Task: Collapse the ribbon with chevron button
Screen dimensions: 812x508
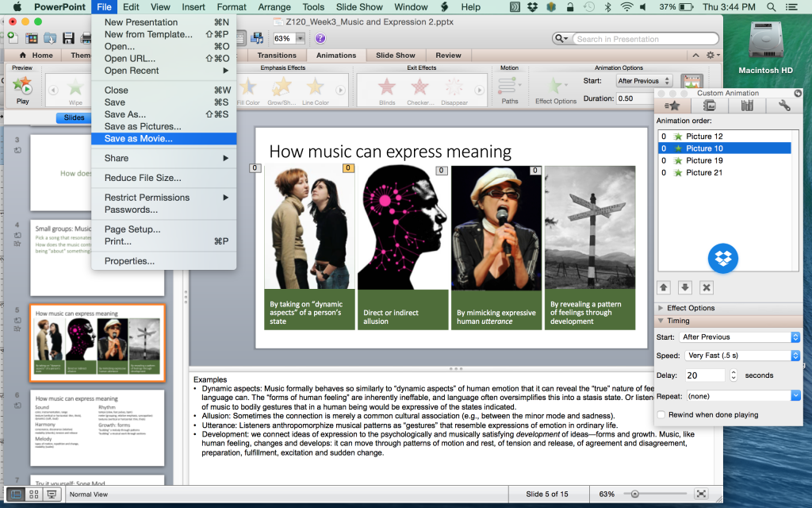Action: pyautogui.click(x=695, y=56)
